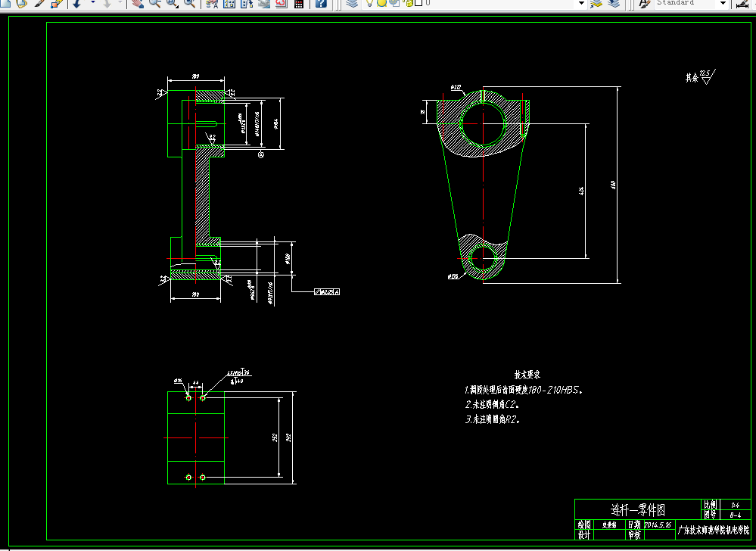The image size is (756, 551).
Task: Click the 图号 label in title block
Action: [x=710, y=515]
